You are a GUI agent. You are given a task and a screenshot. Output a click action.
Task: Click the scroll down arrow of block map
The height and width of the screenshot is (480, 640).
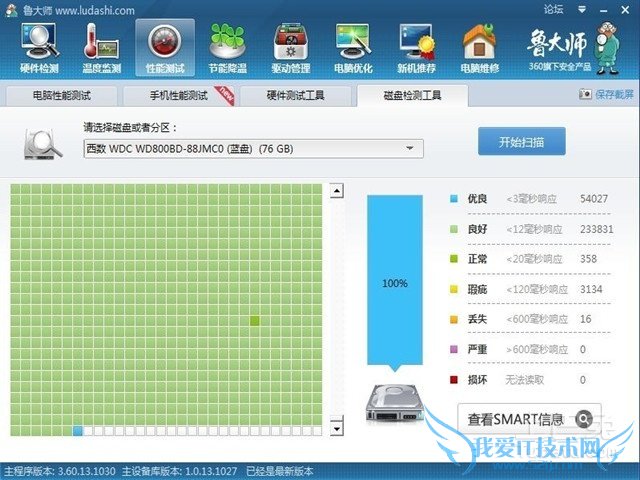pyautogui.click(x=337, y=429)
